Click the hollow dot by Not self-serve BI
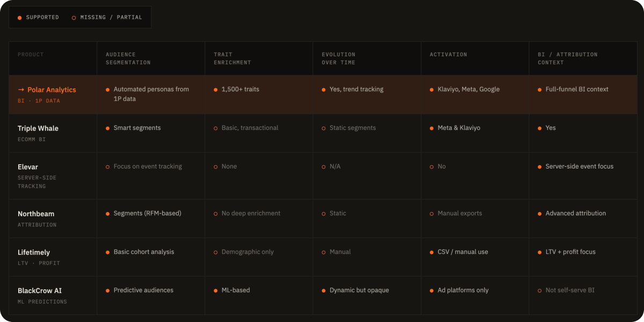 (540, 290)
